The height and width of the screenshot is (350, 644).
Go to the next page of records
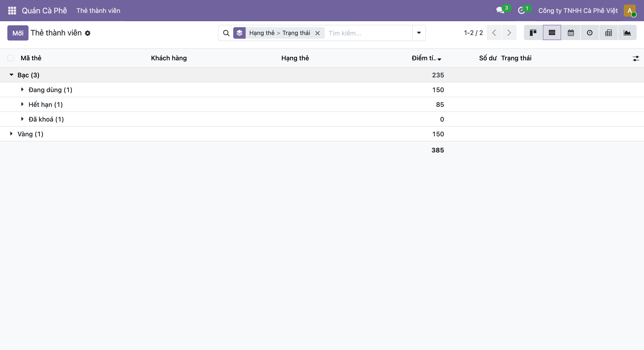click(x=509, y=32)
